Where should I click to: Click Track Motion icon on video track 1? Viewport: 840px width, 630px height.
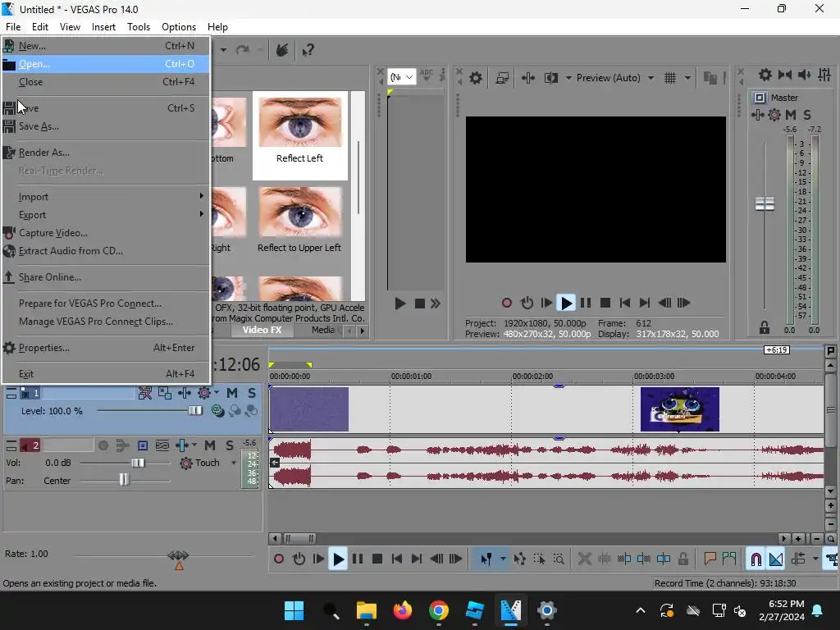(164, 393)
